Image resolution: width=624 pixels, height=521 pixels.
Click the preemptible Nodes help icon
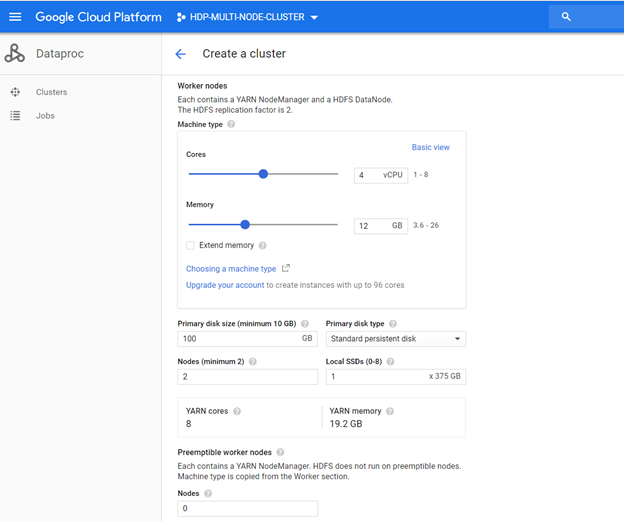coord(208,494)
